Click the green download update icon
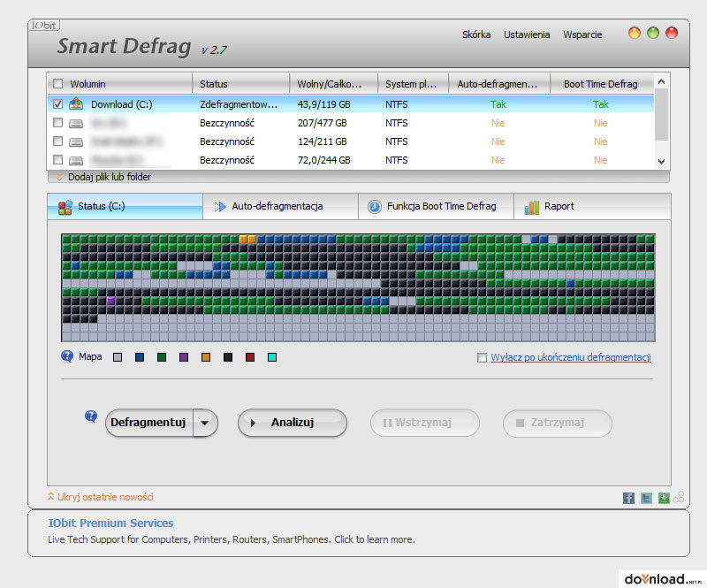Image resolution: width=707 pixels, height=588 pixels. pos(664,498)
